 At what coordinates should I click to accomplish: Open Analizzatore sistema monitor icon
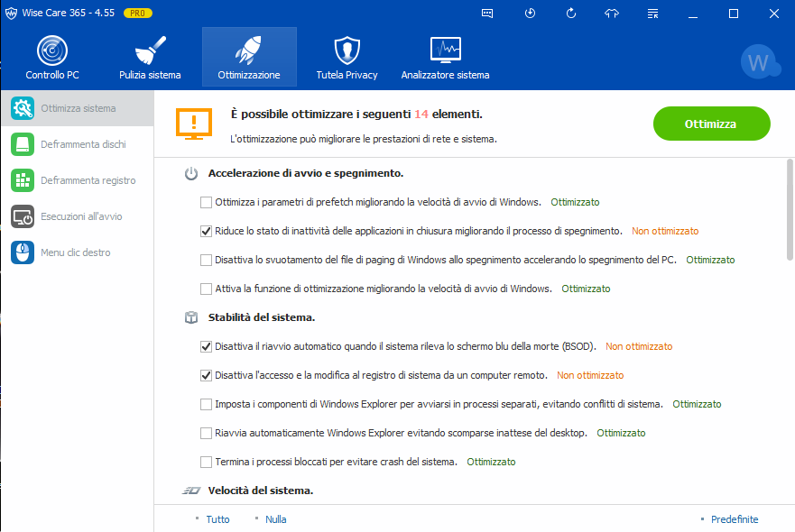click(x=445, y=50)
